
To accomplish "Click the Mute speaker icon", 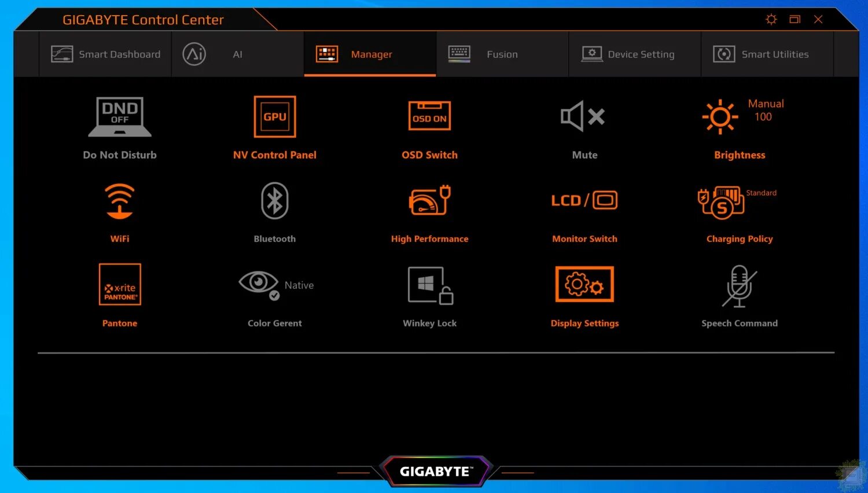I will (x=583, y=116).
